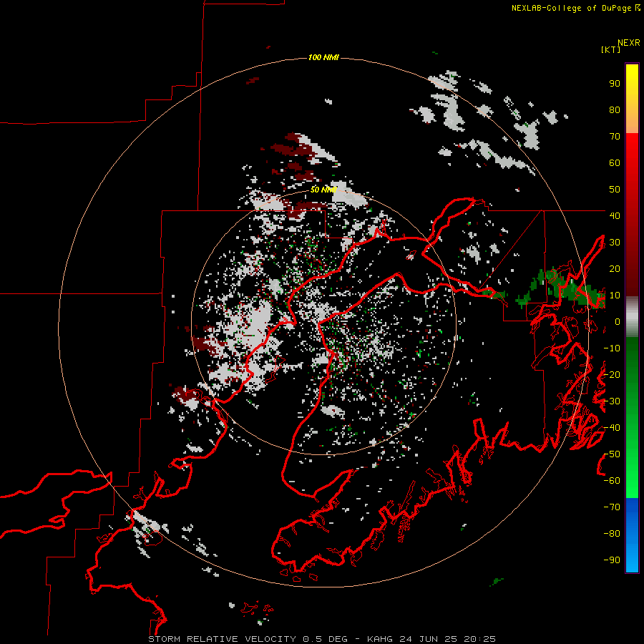Click the -40 knot scale label

(x=612, y=428)
